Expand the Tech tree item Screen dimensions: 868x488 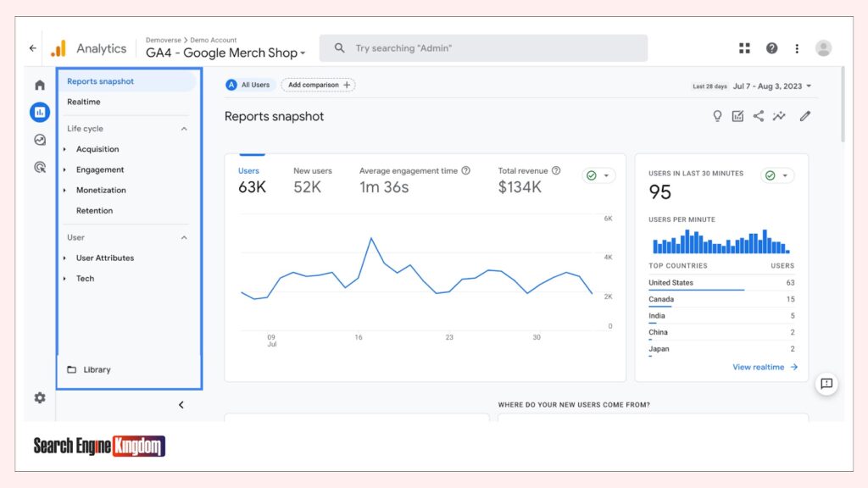click(64, 278)
